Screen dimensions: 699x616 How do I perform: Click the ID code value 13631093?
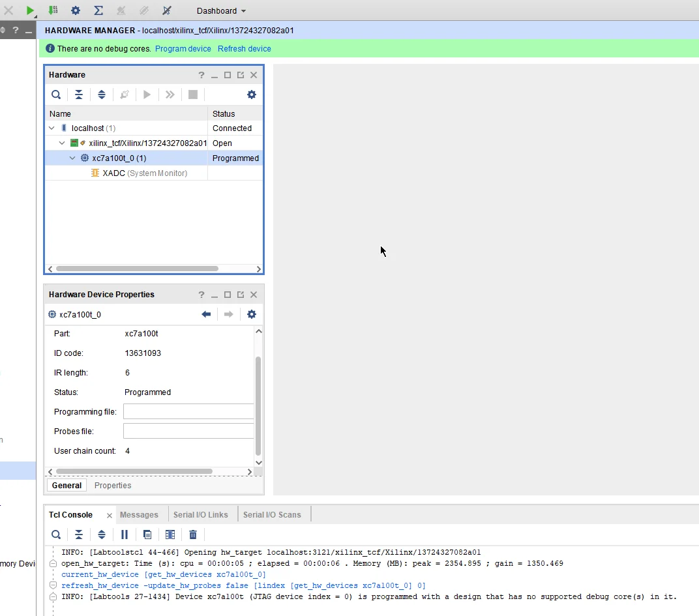[143, 353]
